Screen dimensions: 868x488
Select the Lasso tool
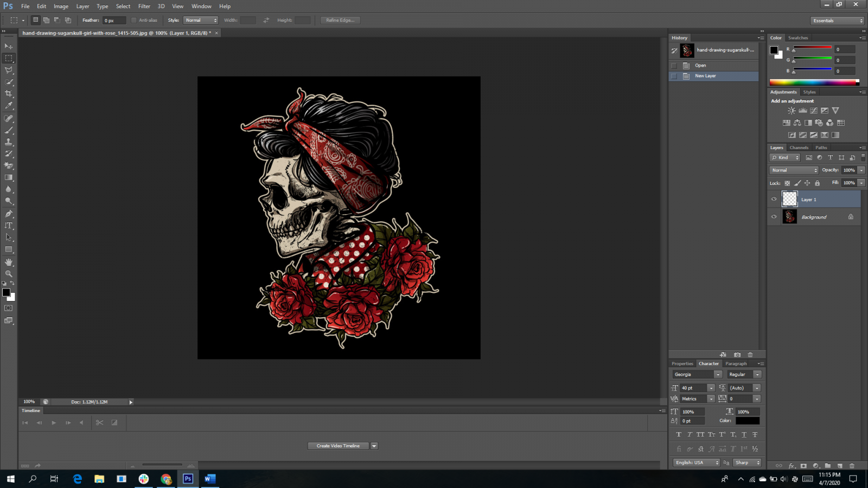pos(9,70)
